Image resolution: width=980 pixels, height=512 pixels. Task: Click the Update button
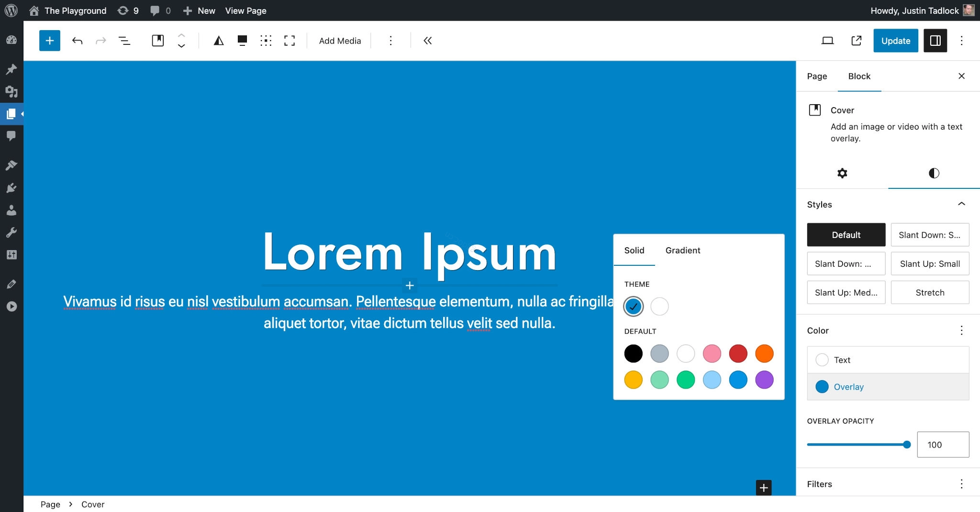click(x=895, y=41)
